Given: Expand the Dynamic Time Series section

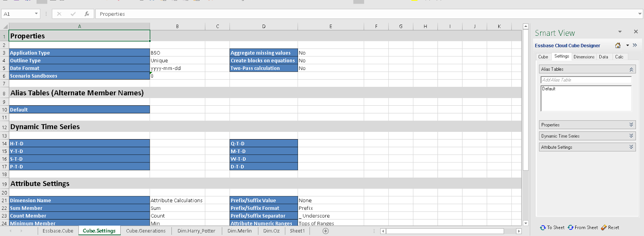Looking at the screenshot, I should (x=631, y=136).
